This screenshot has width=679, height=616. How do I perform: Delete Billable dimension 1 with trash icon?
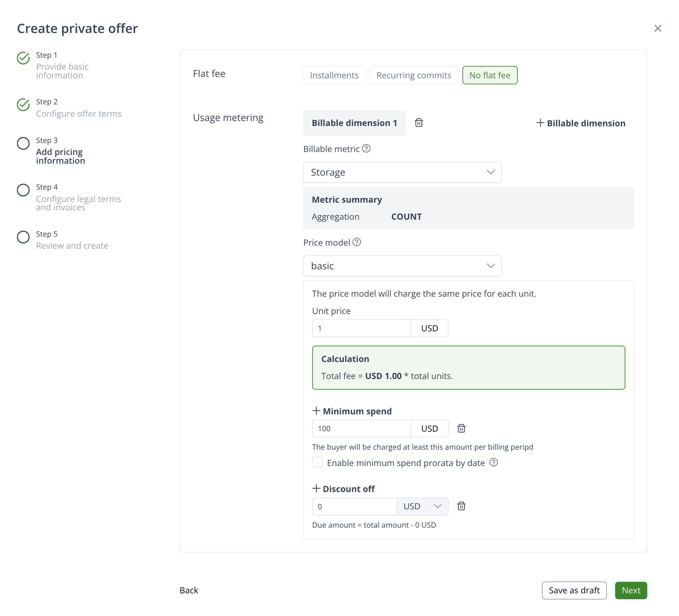[419, 123]
